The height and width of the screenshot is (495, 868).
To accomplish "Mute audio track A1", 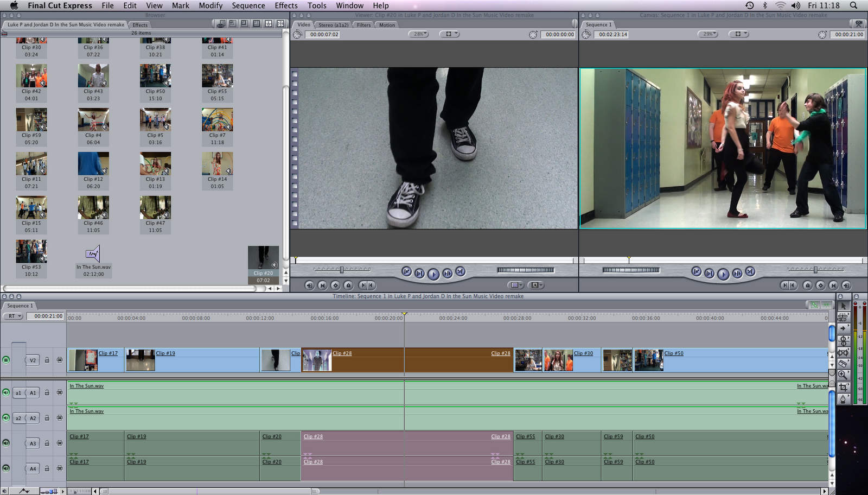I will tap(6, 392).
